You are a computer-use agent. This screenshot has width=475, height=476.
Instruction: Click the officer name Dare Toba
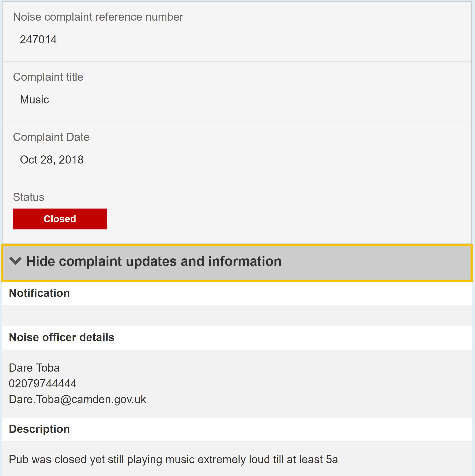pos(34,368)
